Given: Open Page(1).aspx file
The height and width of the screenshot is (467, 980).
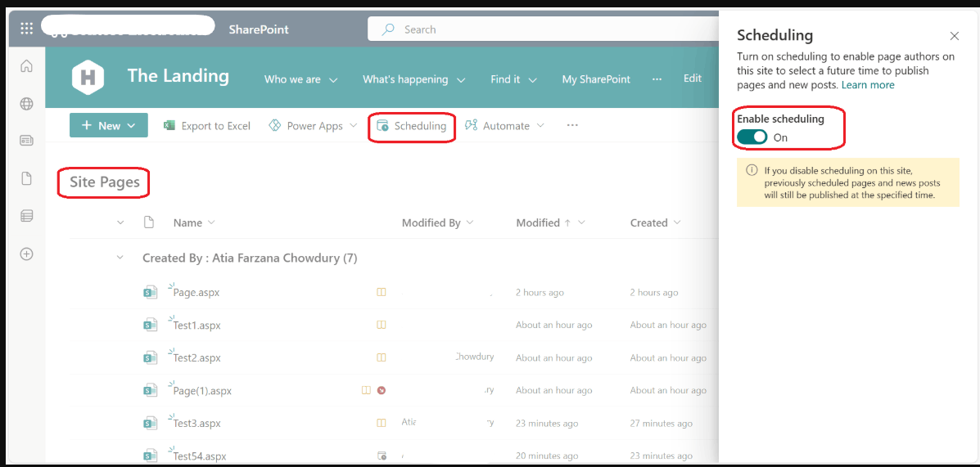Looking at the screenshot, I should point(202,390).
